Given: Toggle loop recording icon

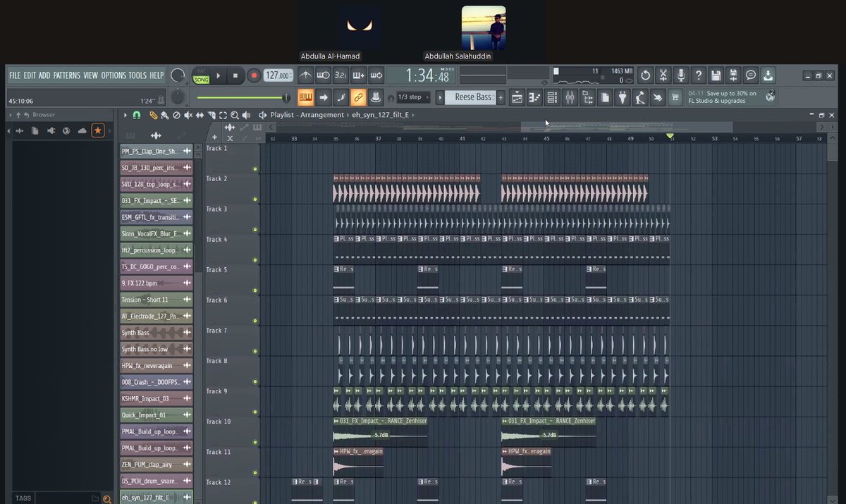Looking at the screenshot, I should click(x=376, y=75).
